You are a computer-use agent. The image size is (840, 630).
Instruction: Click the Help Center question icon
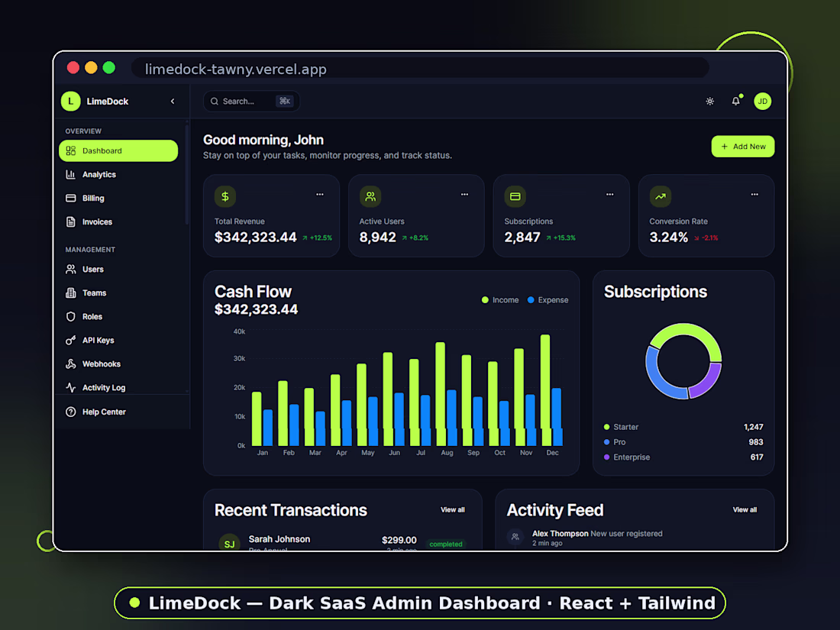[71, 412]
